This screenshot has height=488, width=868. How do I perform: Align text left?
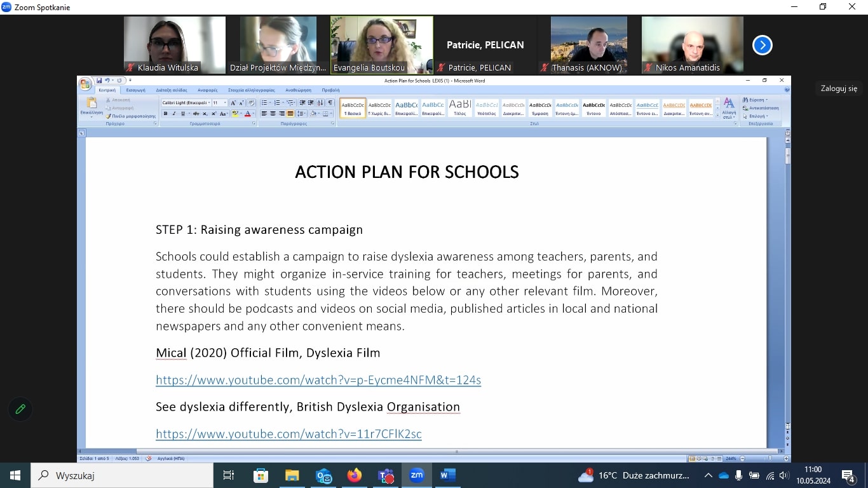pos(264,114)
